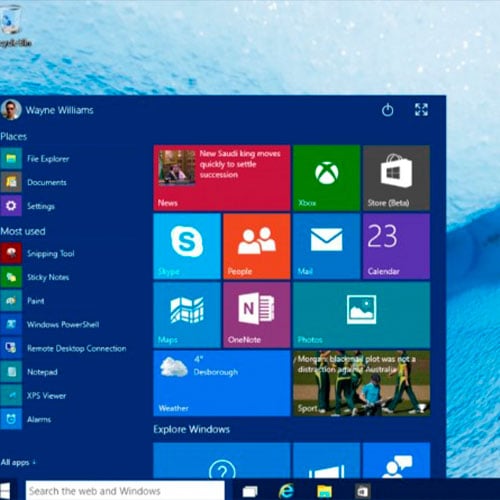Launch Internet Explorer from taskbar
The height and width of the screenshot is (500, 500).
tap(287, 491)
